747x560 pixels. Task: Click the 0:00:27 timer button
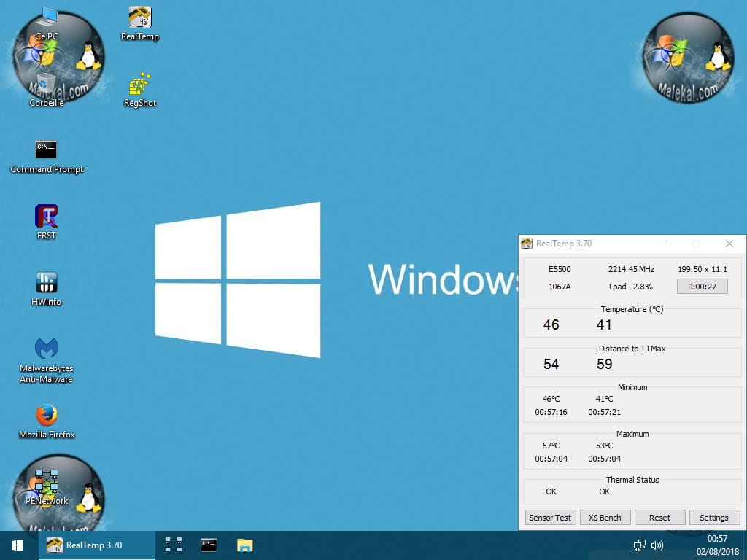point(703,286)
